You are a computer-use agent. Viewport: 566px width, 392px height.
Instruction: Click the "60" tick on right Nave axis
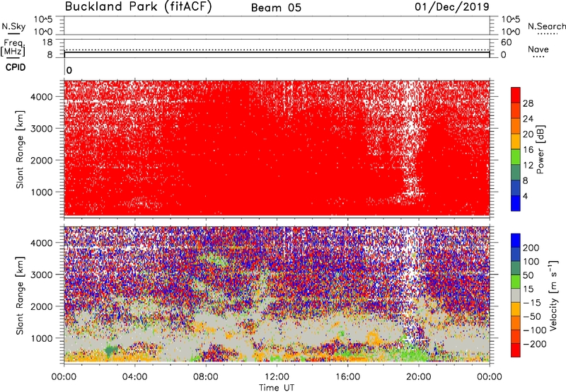[506, 42]
